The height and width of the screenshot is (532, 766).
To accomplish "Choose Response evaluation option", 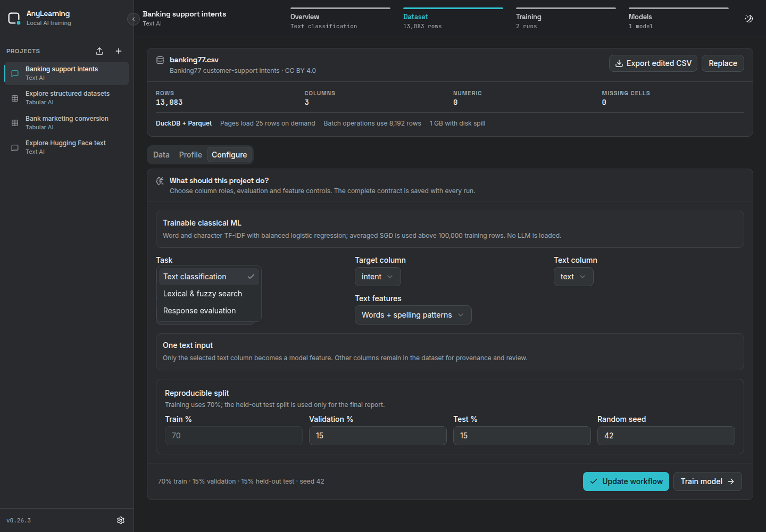I will pos(209,311).
